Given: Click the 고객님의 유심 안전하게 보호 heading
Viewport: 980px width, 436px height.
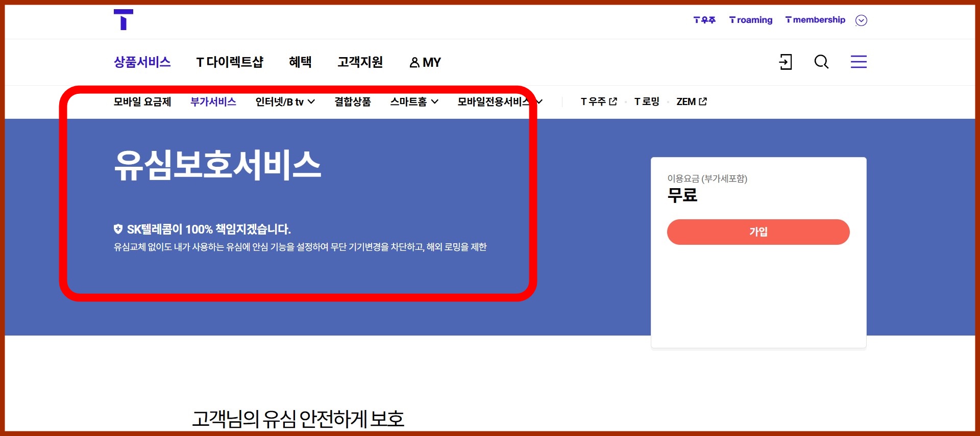Looking at the screenshot, I should coord(298,419).
